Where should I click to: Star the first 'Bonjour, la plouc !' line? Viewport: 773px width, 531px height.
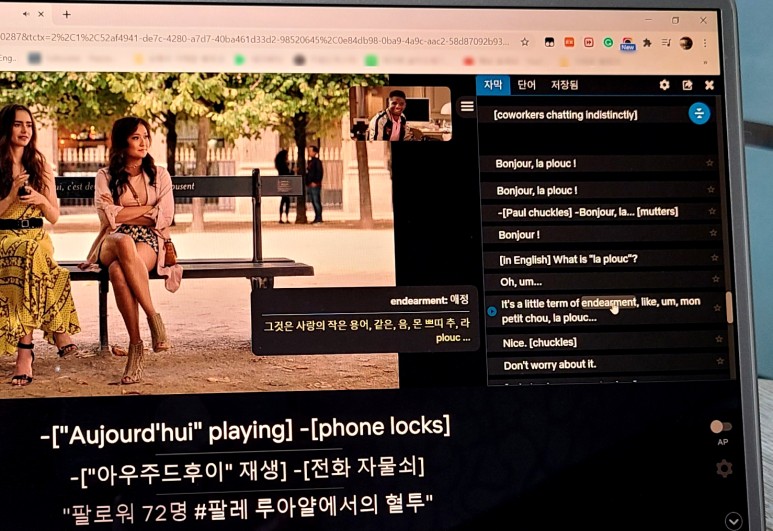click(x=709, y=163)
